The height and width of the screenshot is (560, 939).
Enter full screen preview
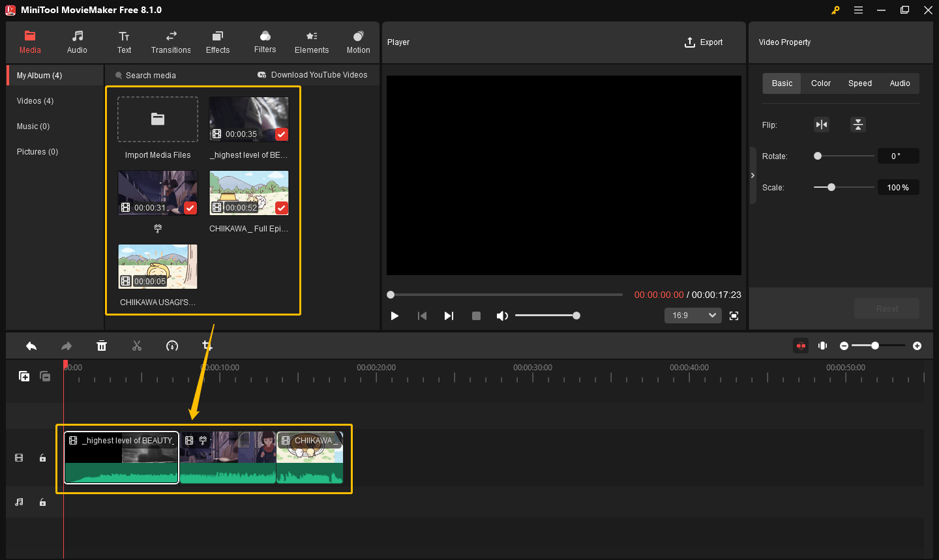coord(734,316)
